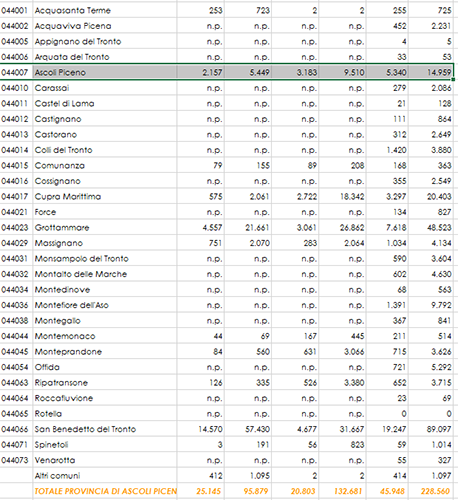Click the Spinetoli value 1.014
458x500 pixels.
coord(431,445)
